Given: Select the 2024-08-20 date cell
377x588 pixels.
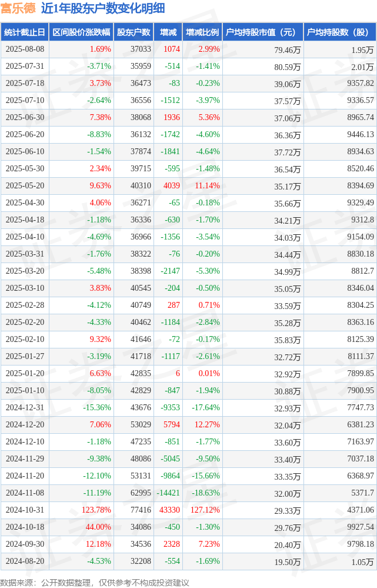Looking at the screenshot, I should pyautogui.click(x=25, y=562).
